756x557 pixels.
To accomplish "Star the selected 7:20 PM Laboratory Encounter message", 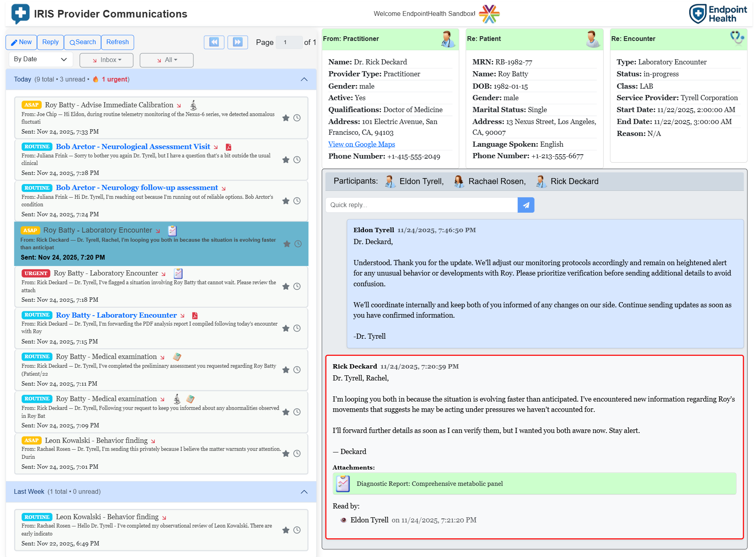I will pos(287,244).
